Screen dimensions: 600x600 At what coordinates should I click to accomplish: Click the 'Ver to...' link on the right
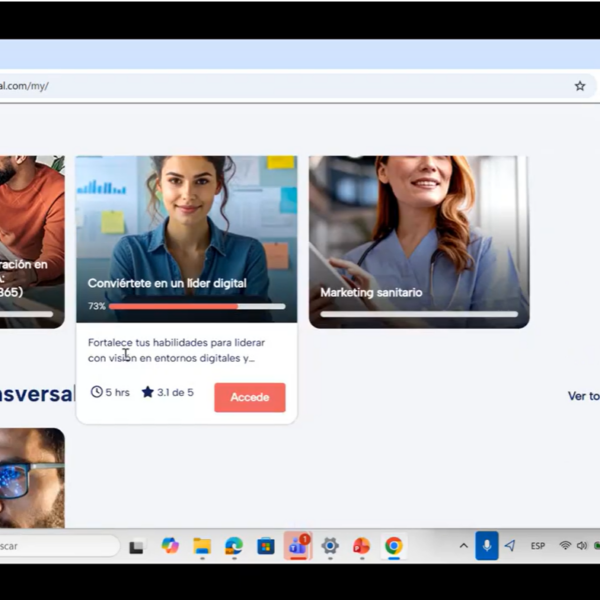(x=583, y=396)
